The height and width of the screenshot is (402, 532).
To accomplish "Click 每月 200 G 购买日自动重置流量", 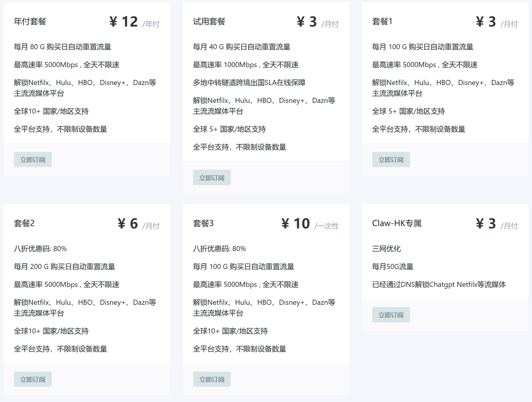I will 64,267.
